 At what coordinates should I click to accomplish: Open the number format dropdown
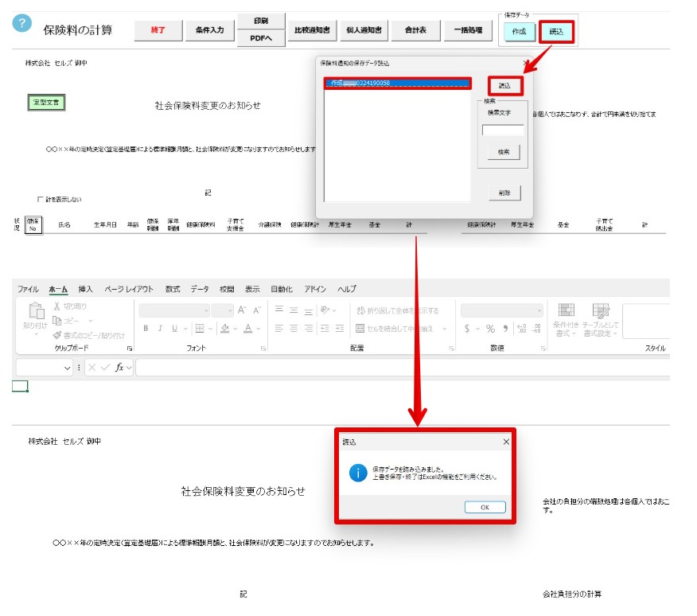502,310
